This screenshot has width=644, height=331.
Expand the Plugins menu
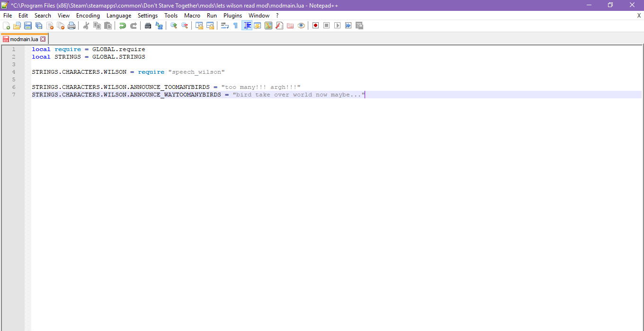[x=233, y=16]
